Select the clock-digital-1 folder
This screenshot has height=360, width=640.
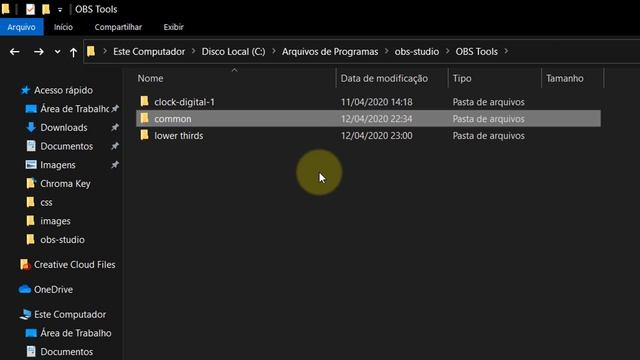click(x=184, y=102)
